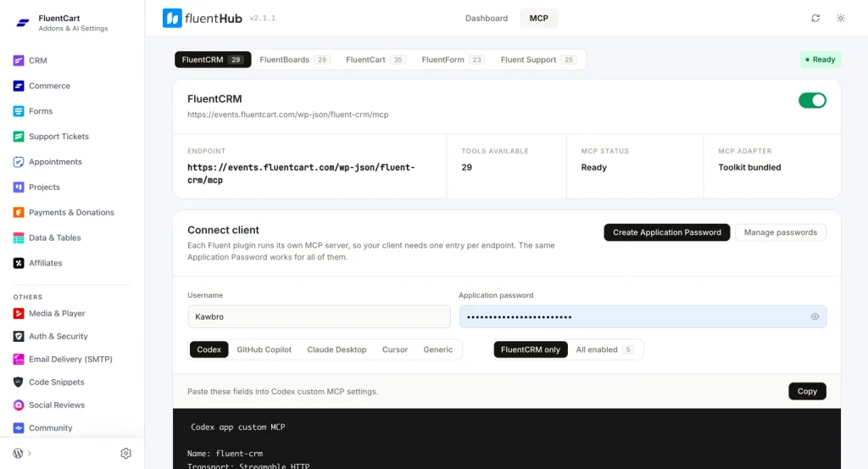Screen dimensions: 868x469
Task: Select the FluentCRM plugin tab
Action: 213,60
